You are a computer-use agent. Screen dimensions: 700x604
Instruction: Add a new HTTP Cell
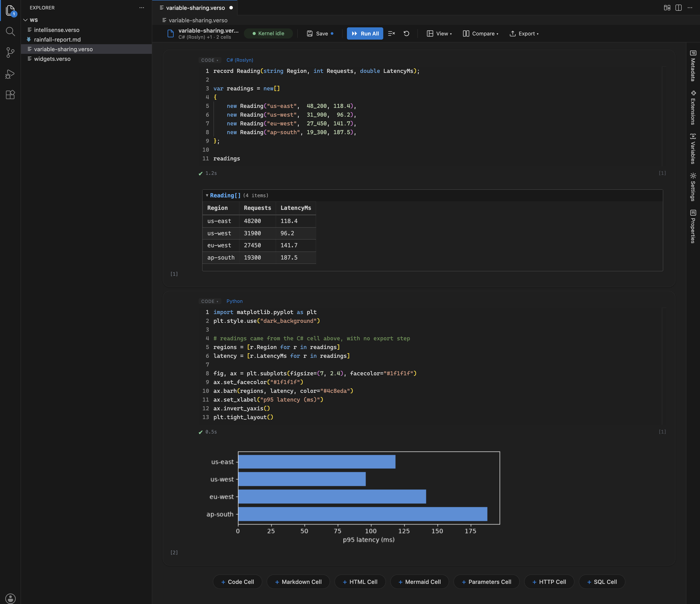549,582
